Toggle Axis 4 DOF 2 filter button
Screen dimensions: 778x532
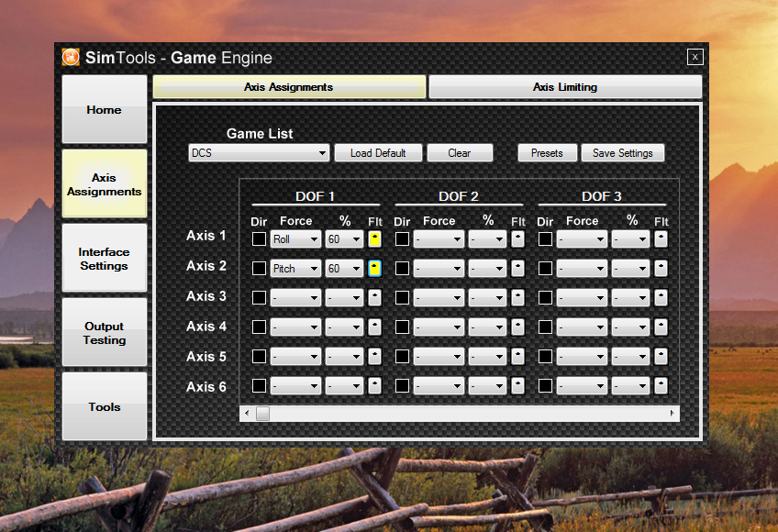[x=517, y=327]
